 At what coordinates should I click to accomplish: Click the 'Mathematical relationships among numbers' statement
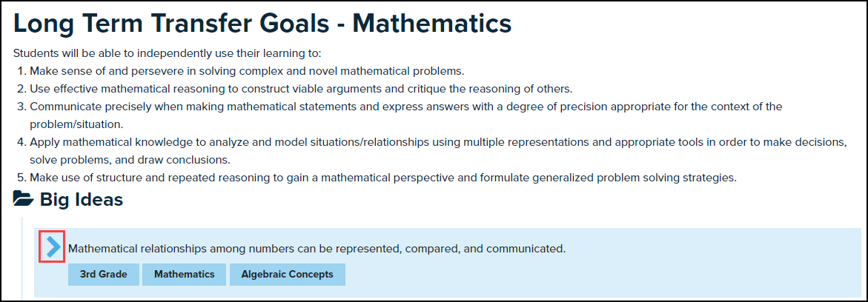pyautogui.click(x=317, y=249)
